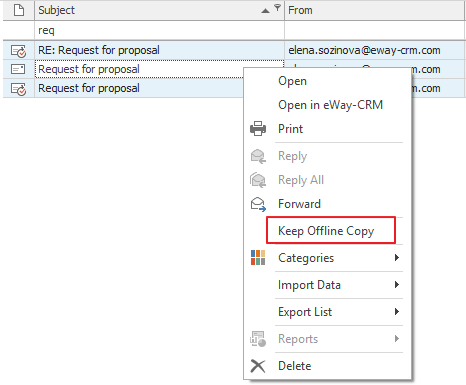Click the unread envelope icon of the selected row
This screenshot has width=466, height=385.
pos(18,69)
